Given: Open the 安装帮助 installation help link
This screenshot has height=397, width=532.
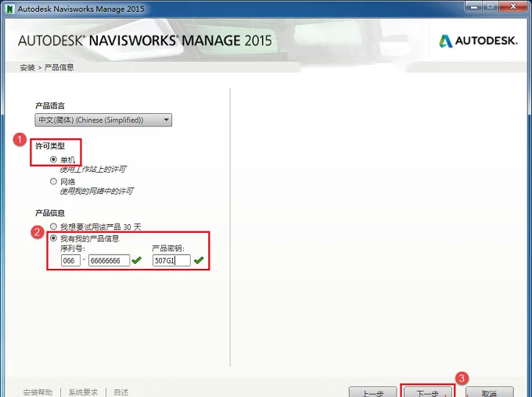Looking at the screenshot, I should click(38, 392).
